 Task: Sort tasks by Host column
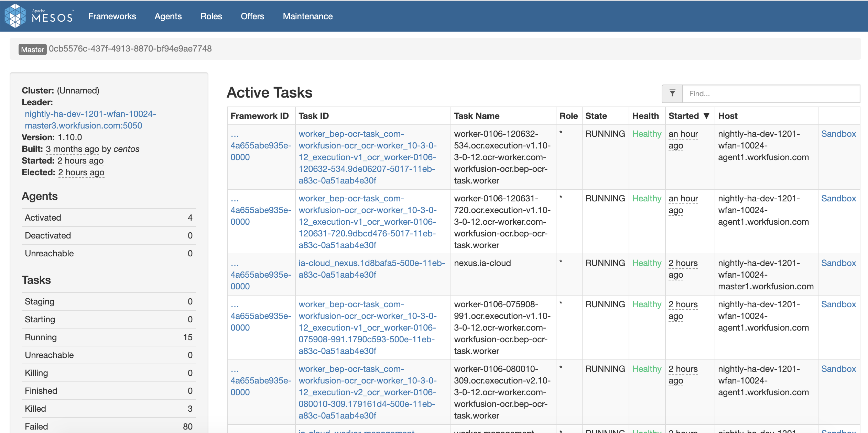(x=728, y=116)
